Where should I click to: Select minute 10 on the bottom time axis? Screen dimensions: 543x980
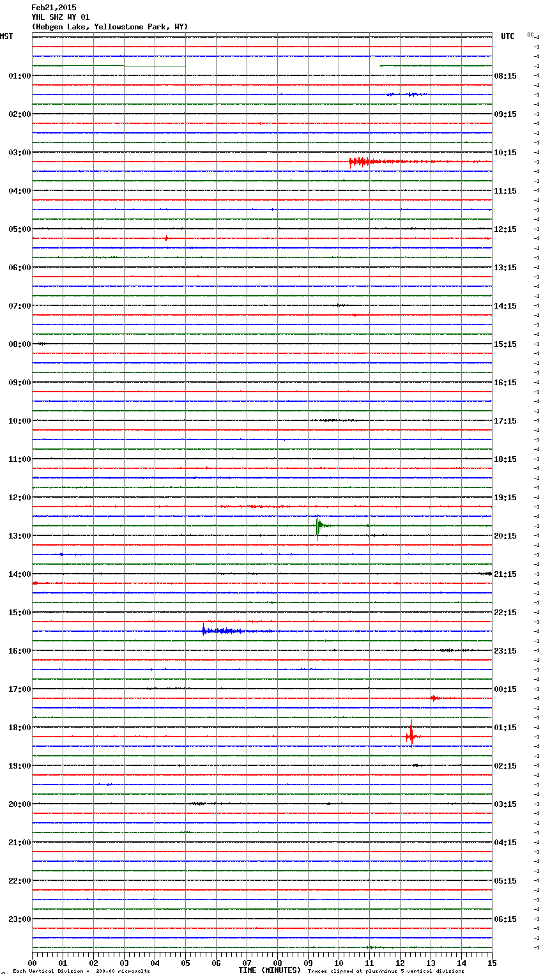(x=339, y=963)
